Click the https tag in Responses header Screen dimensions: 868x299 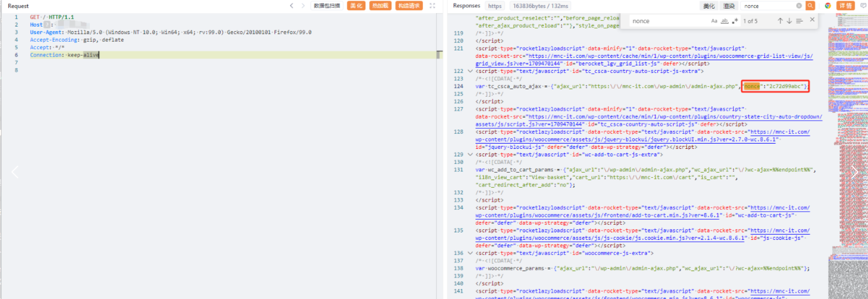click(x=495, y=6)
